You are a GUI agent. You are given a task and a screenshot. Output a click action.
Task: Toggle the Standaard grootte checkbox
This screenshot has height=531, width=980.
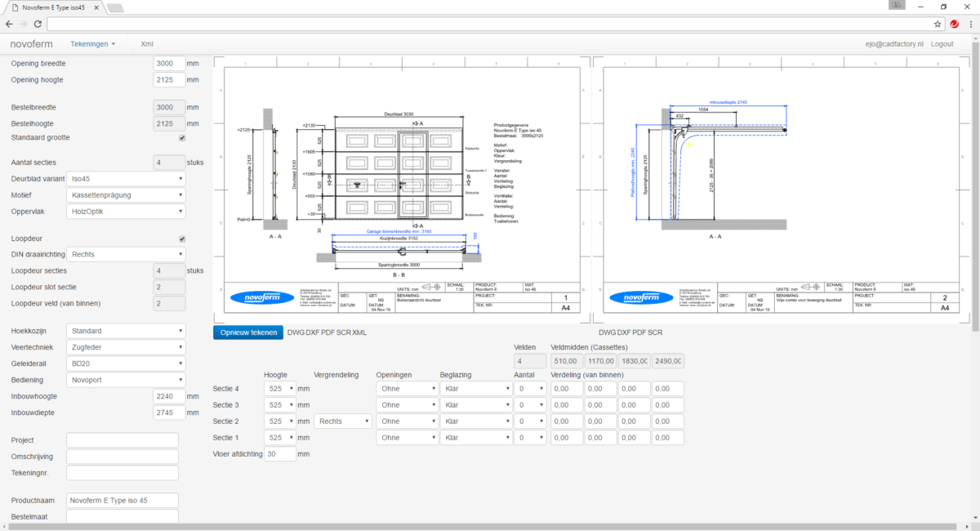pyautogui.click(x=182, y=137)
